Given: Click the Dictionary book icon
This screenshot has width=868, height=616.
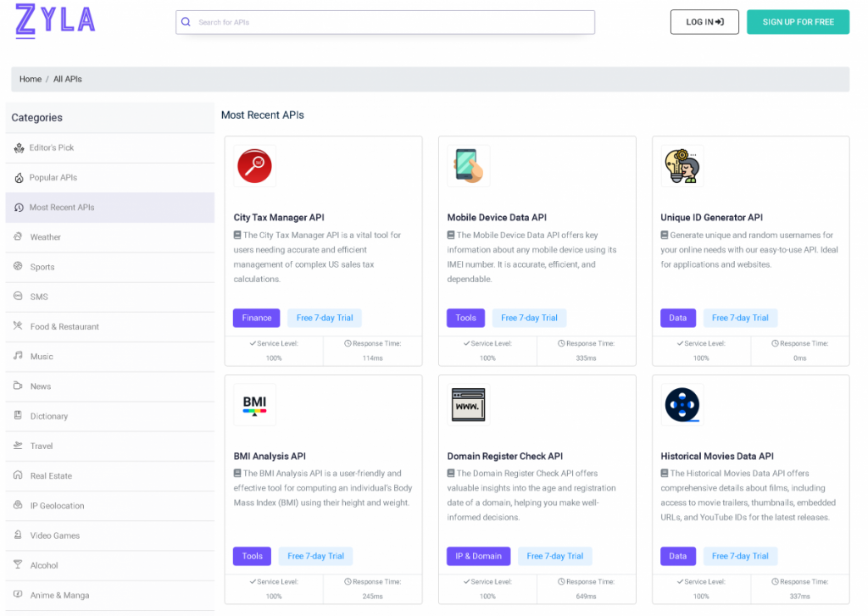Looking at the screenshot, I should 19,416.
